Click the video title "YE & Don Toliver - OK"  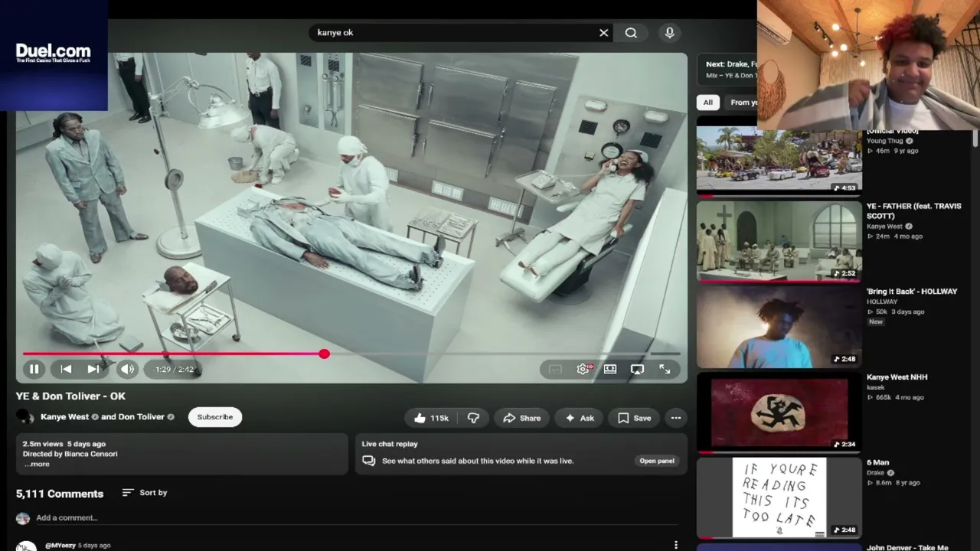70,396
